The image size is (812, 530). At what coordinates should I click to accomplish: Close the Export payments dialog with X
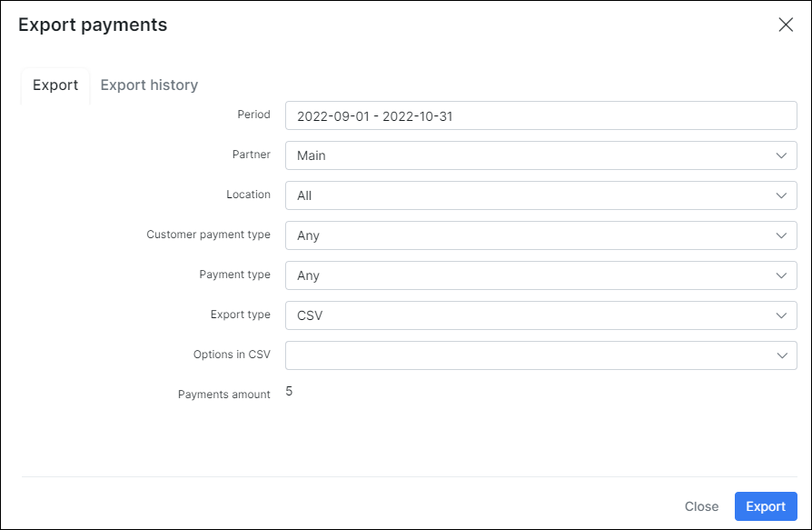tap(786, 25)
